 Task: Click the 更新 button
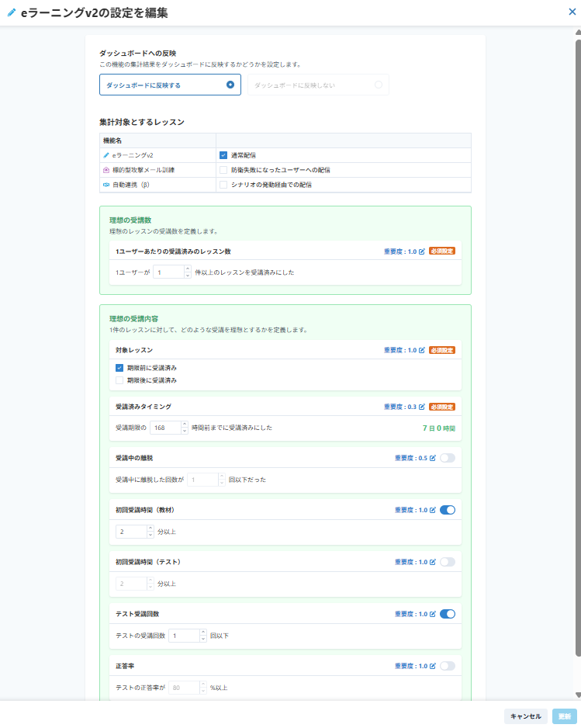[565, 716]
